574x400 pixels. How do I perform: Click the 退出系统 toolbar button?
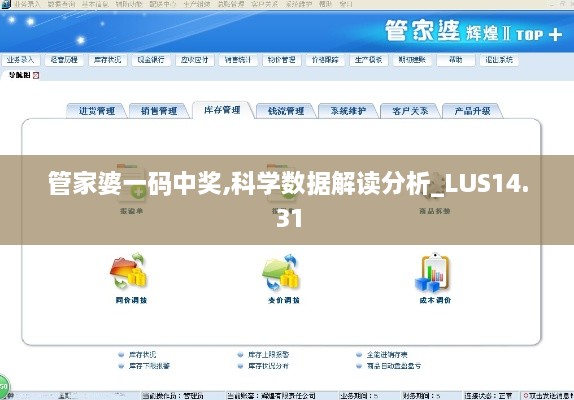[x=499, y=60]
